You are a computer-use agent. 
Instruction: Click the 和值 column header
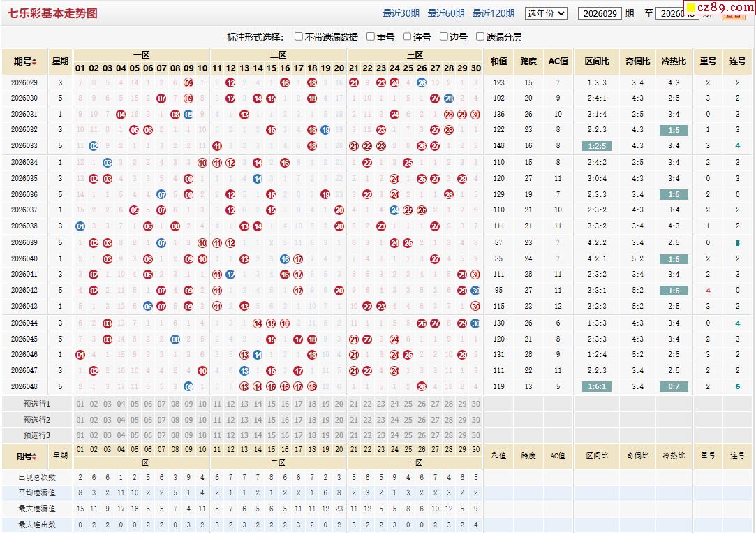click(x=498, y=61)
